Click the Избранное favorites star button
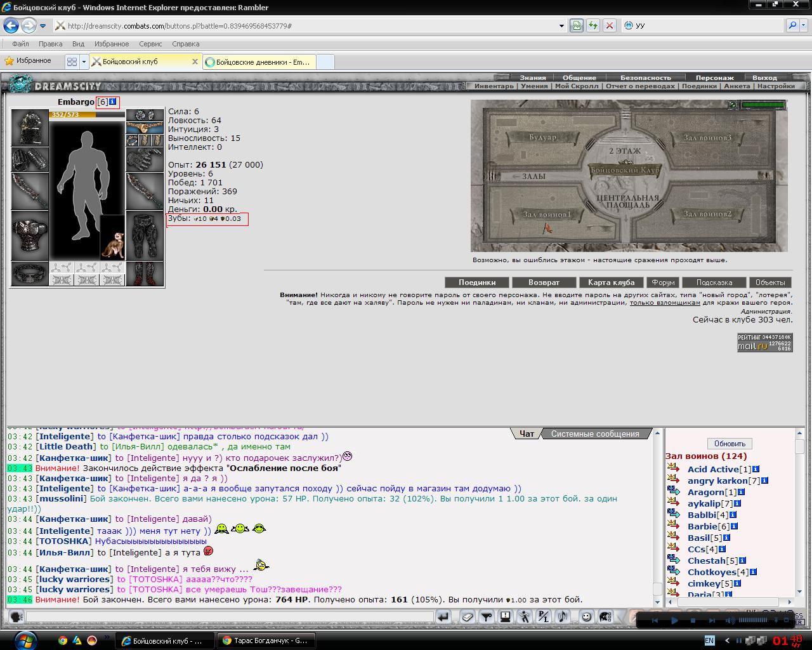 pos(29,61)
